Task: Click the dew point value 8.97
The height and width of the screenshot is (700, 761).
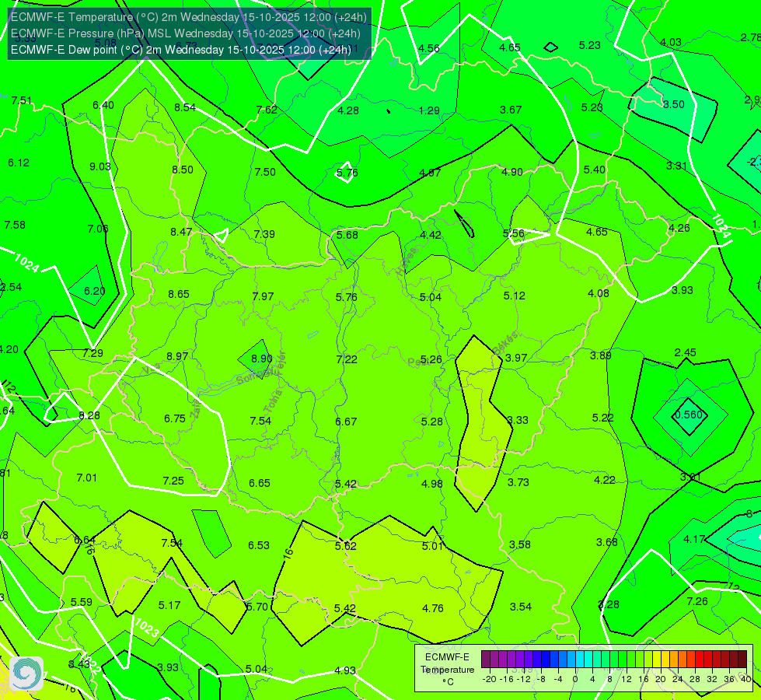Action: [x=177, y=356]
